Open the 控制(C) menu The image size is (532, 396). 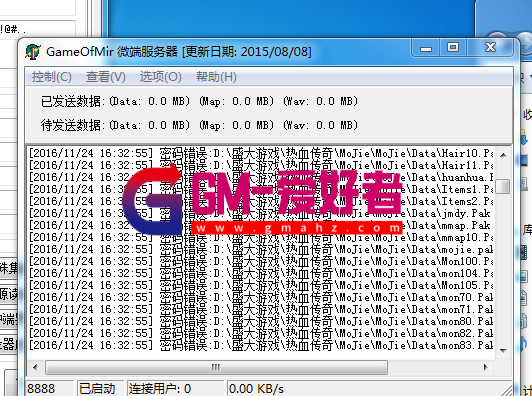tap(52, 77)
